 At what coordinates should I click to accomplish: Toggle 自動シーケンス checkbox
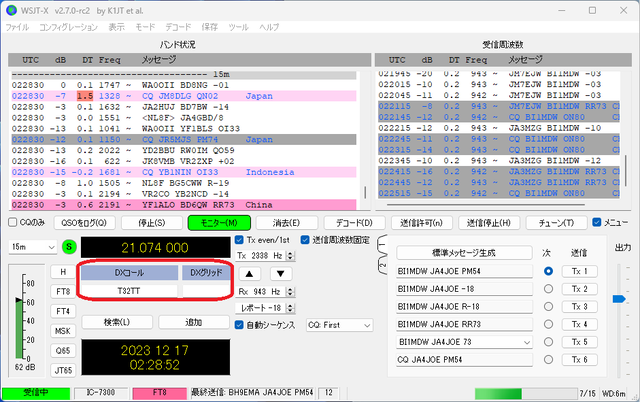tap(240, 325)
